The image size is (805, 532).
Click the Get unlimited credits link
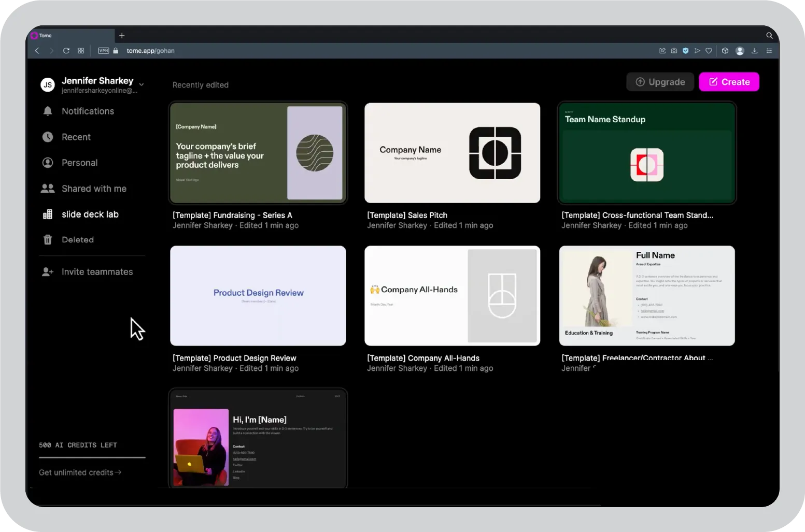point(80,472)
